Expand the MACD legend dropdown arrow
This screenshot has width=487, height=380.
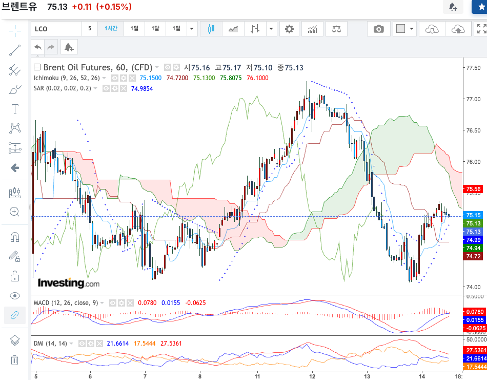click(102, 303)
